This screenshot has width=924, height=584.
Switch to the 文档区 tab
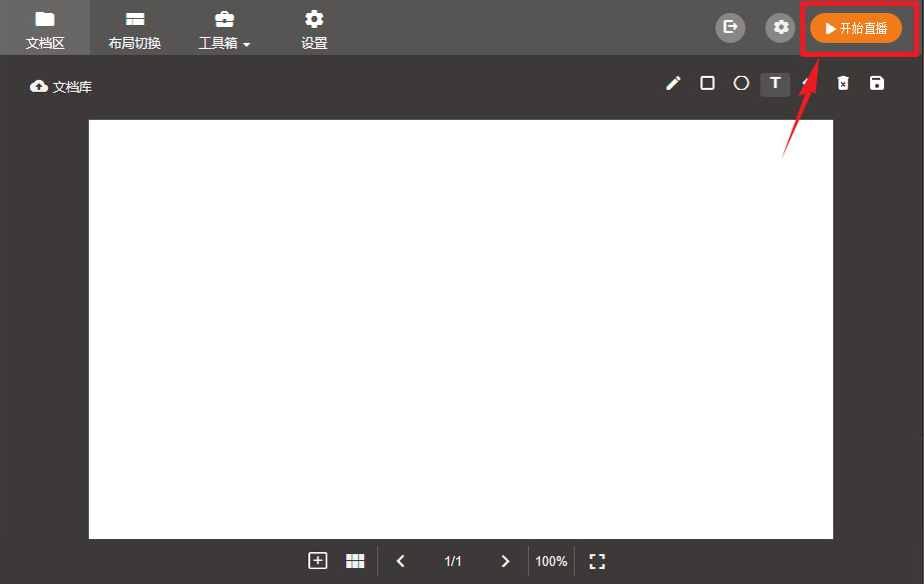pyautogui.click(x=45, y=29)
